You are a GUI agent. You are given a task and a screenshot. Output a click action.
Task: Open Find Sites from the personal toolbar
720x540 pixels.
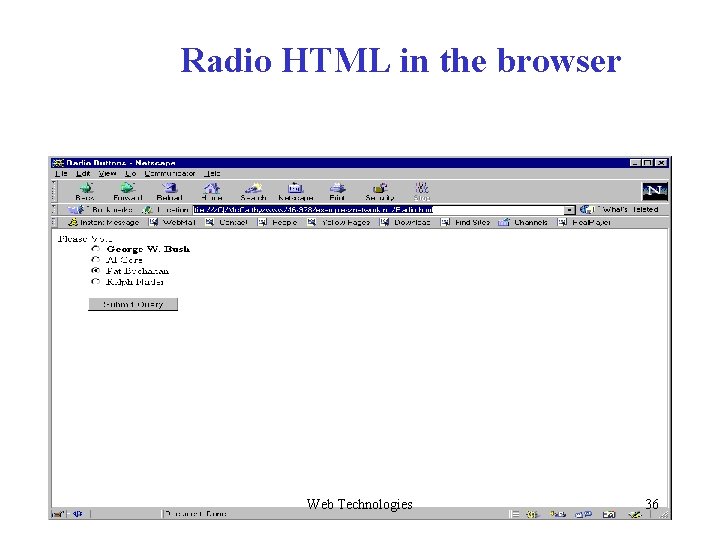[466, 222]
